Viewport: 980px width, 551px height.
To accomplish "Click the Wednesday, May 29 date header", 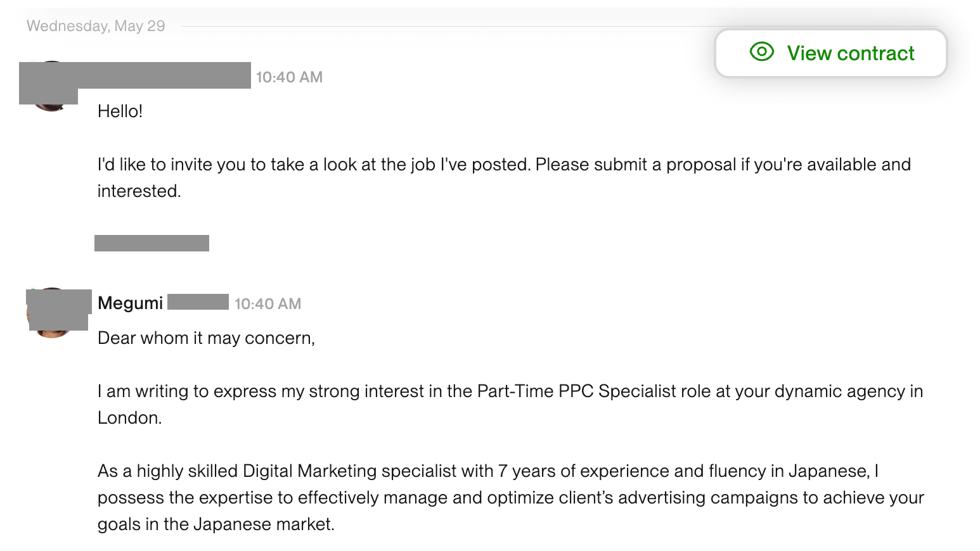I will point(96,26).
